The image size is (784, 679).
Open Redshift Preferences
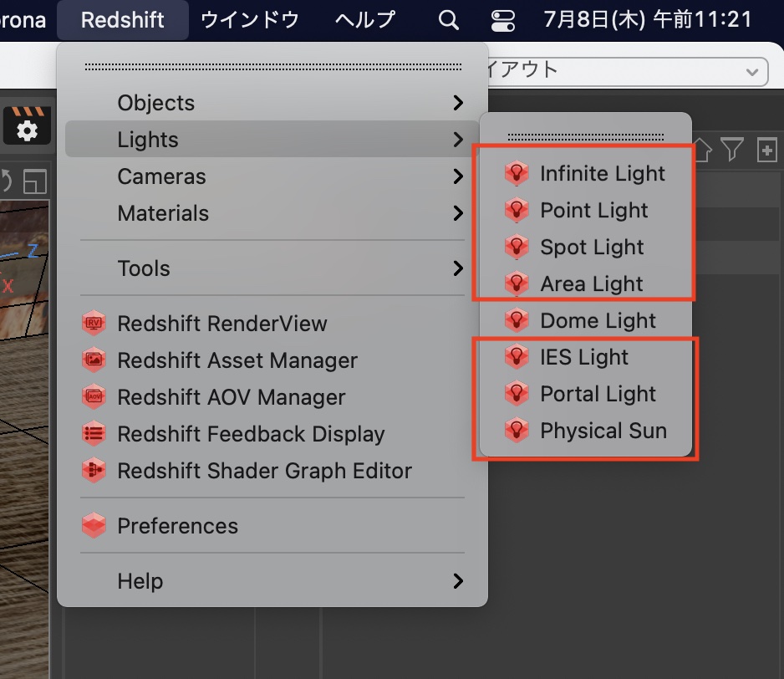pos(177,526)
